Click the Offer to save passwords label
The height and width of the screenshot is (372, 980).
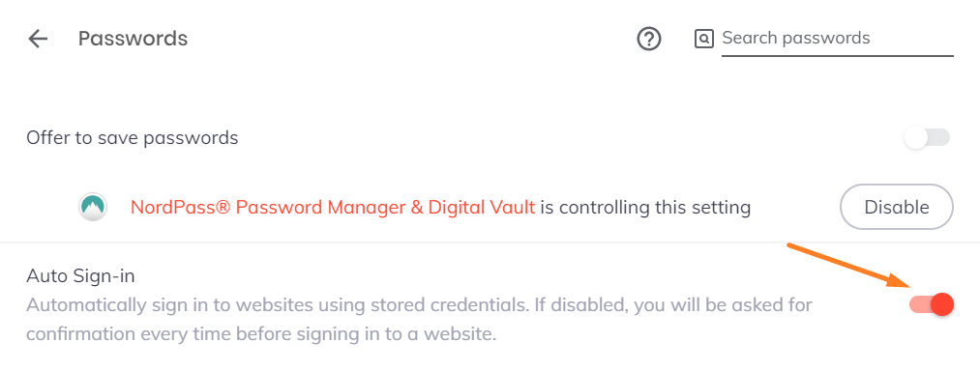132,137
